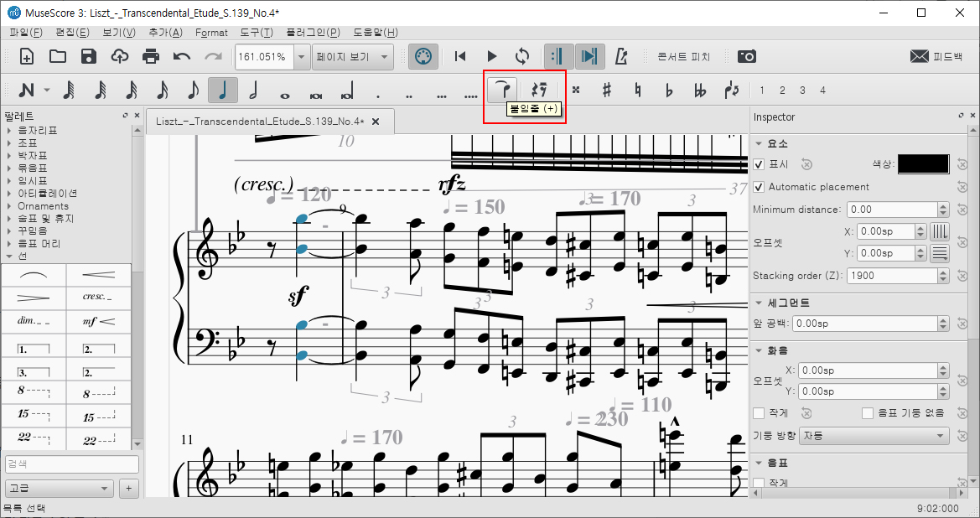Open the 기둥 방향 dropdown
The width and height of the screenshot is (980, 518).
pos(875,436)
